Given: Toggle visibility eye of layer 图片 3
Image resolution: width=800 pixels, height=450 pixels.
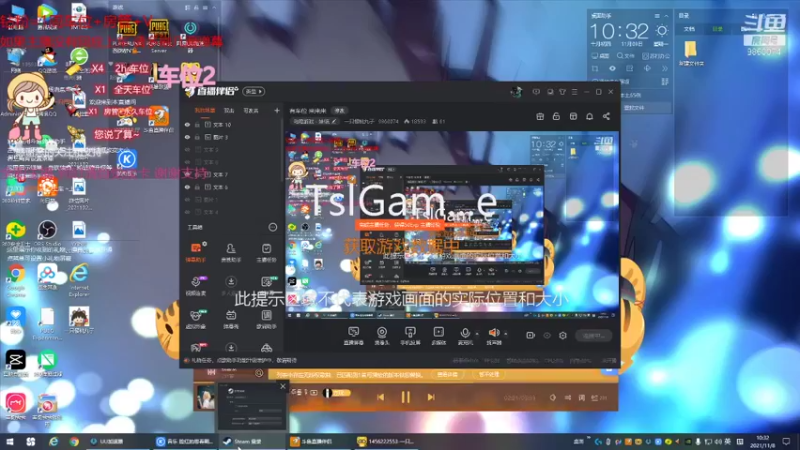Looking at the screenshot, I should (x=187, y=137).
